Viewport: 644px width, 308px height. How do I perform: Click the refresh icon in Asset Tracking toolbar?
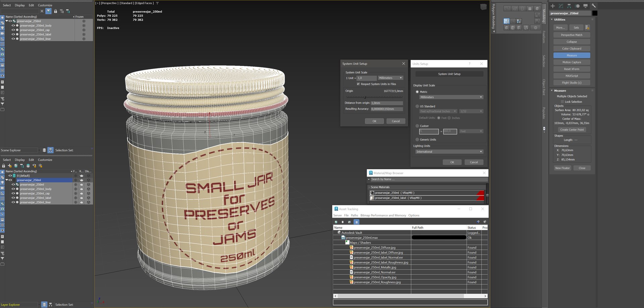point(336,222)
